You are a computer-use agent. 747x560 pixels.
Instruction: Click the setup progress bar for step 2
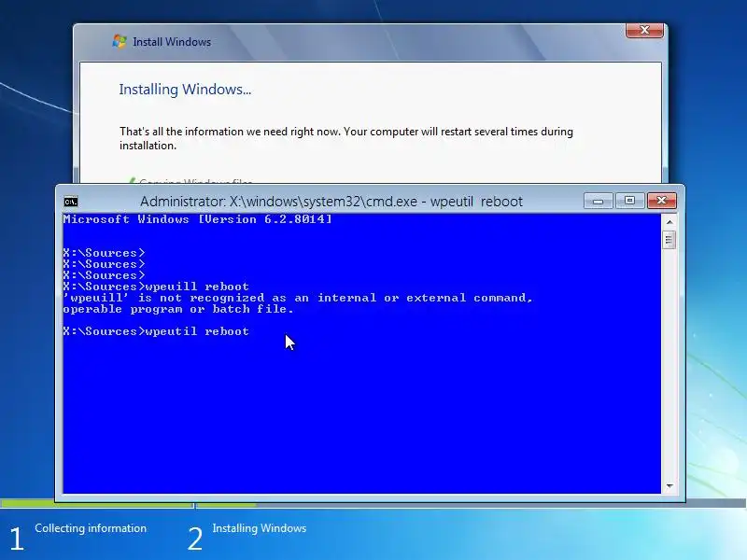click(x=471, y=504)
